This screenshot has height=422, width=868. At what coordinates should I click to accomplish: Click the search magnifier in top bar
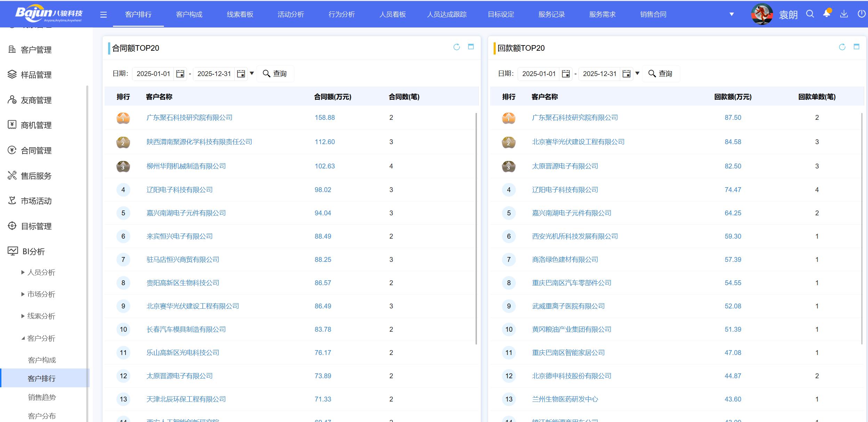pyautogui.click(x=810, y=14)
